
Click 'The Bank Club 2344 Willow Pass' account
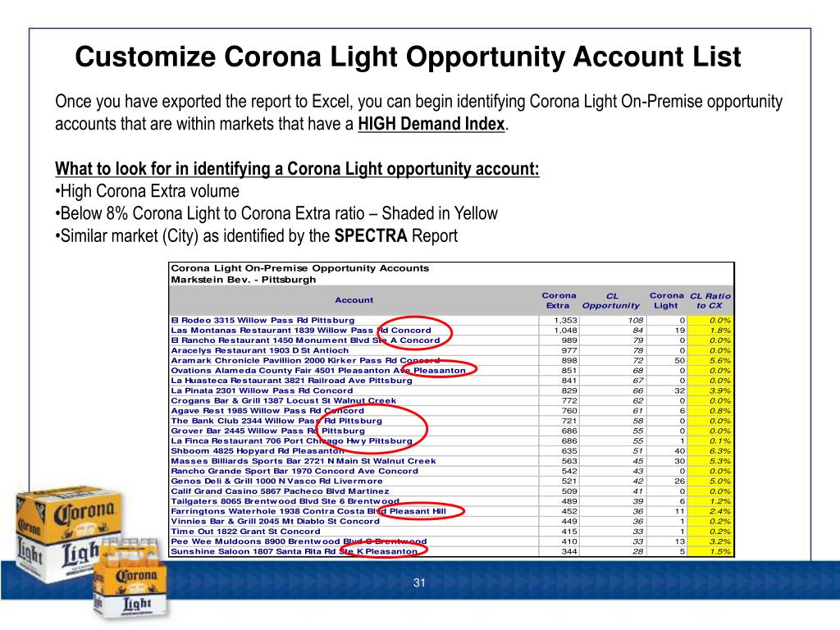276,421
